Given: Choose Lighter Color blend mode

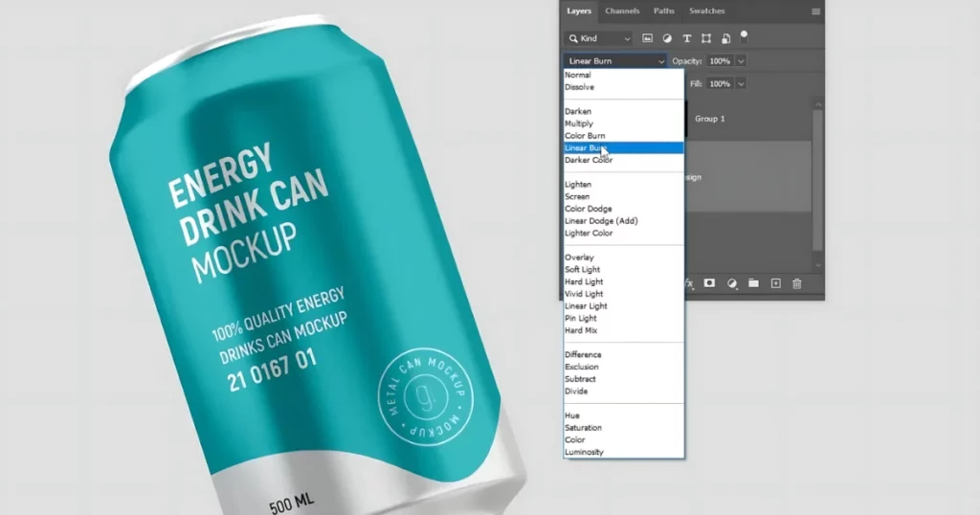Looking at the screenshot, I should (624, 234).
